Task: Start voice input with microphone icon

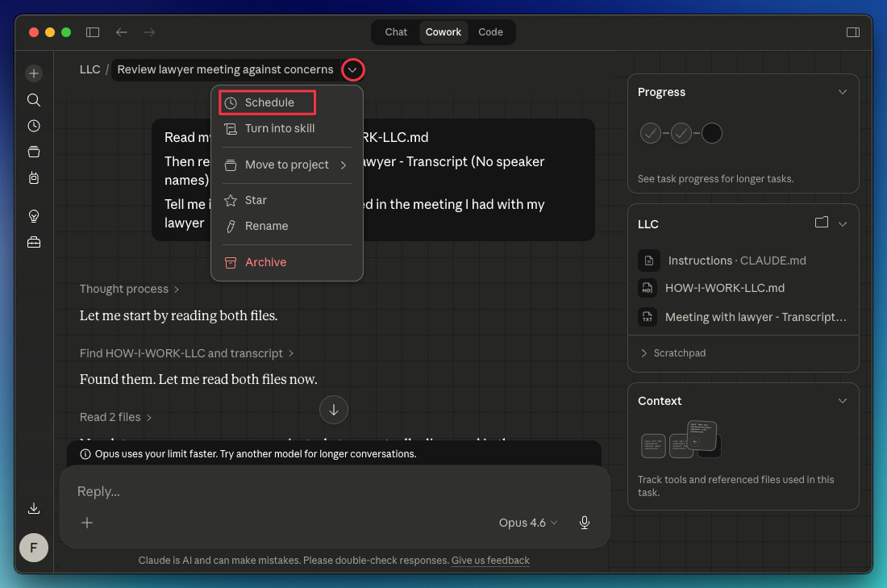Action: [585, 523]
